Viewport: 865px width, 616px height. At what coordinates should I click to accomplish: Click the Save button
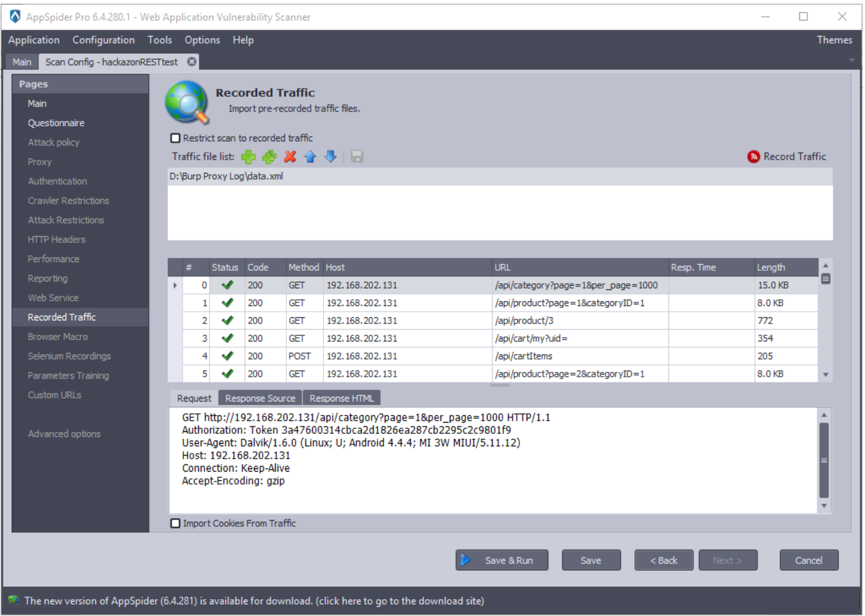pos(591,560)
